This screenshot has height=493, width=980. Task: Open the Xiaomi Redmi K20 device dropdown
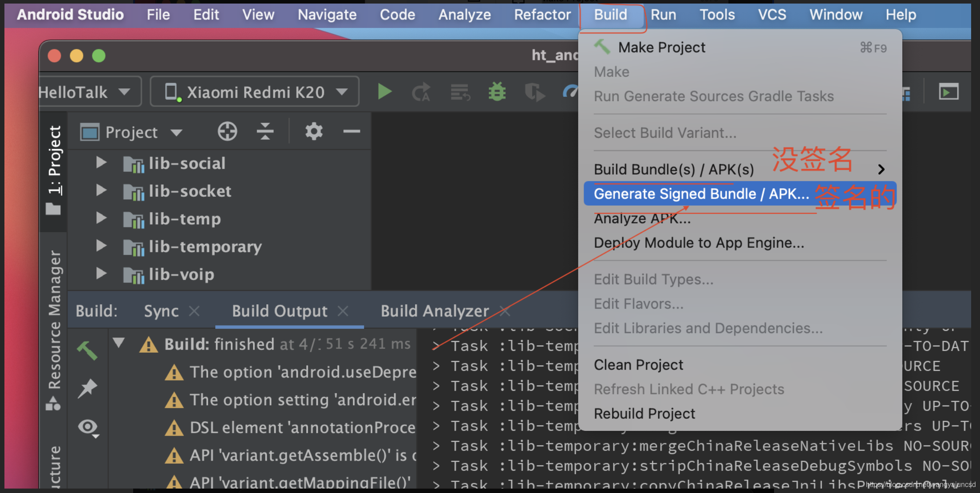coord(255,92)
